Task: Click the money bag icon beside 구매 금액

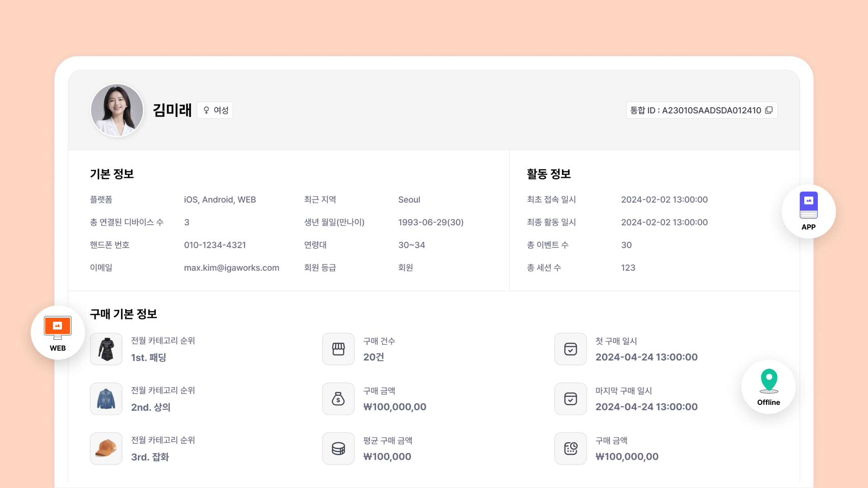Action: tap(338, 399)
